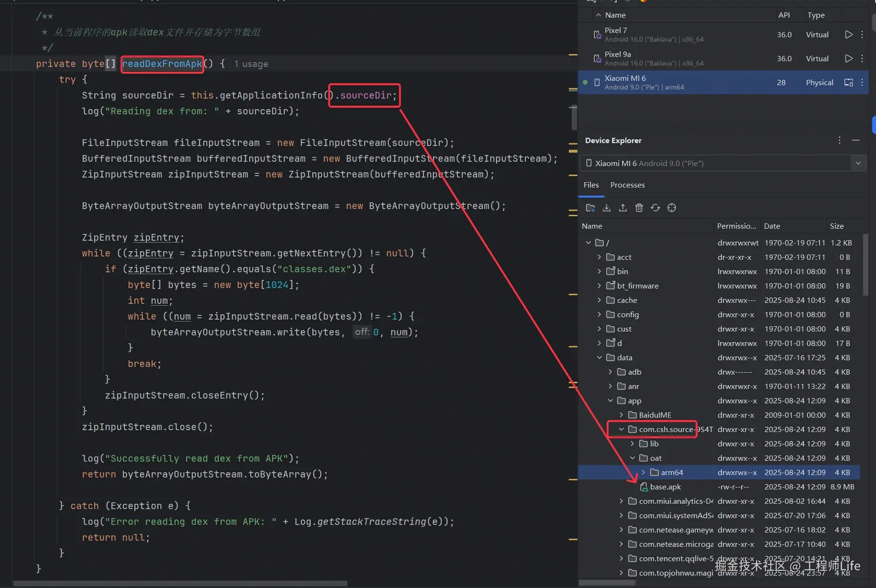
Task: Sort devices by the API column header
Action: [784, 15]
